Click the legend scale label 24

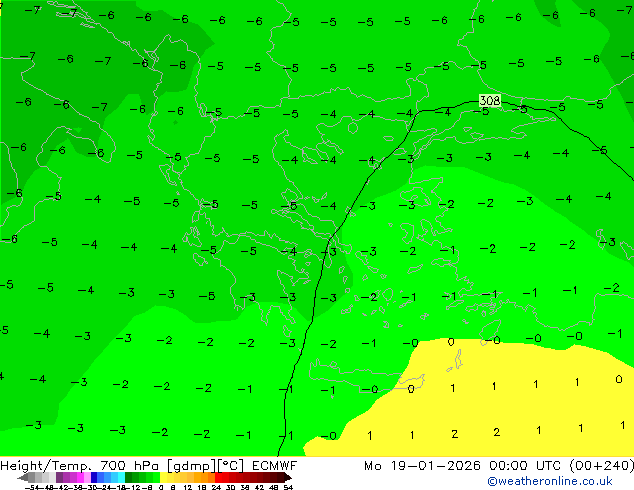(216, 487)
